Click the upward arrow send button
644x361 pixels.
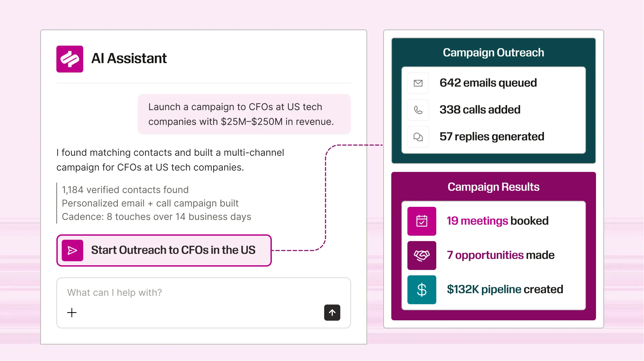tap(332, 313)
